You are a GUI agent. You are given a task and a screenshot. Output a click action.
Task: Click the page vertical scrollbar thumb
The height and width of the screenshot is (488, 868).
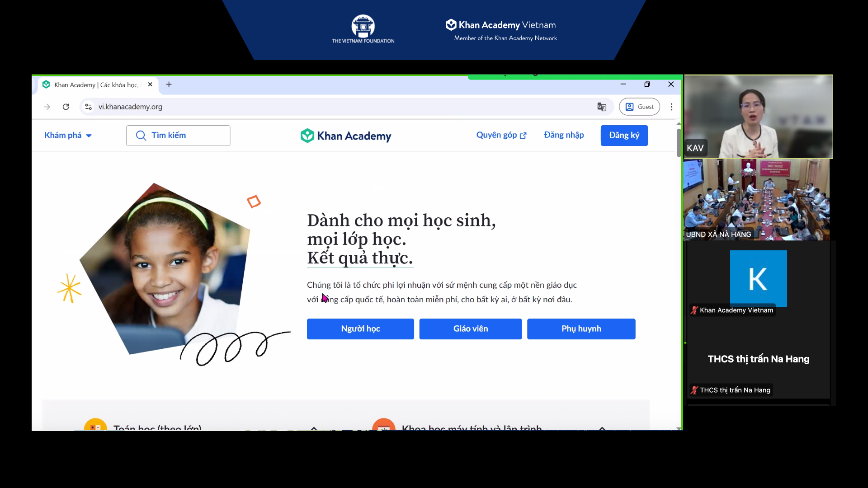point(679,142)
